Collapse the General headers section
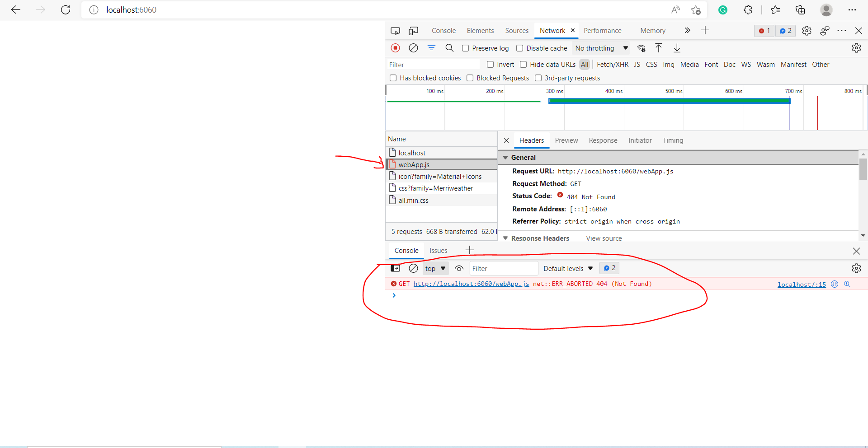 tap(506, 158)
